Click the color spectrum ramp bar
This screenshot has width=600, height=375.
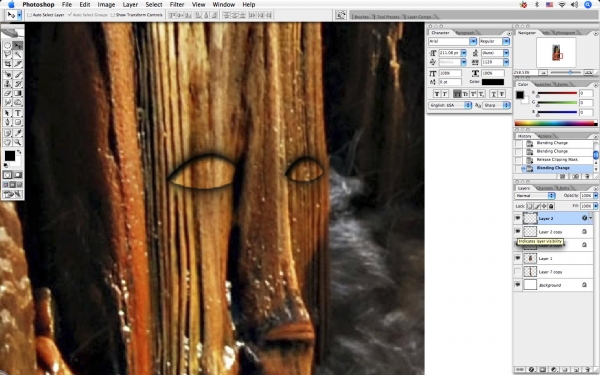point(556,123)
